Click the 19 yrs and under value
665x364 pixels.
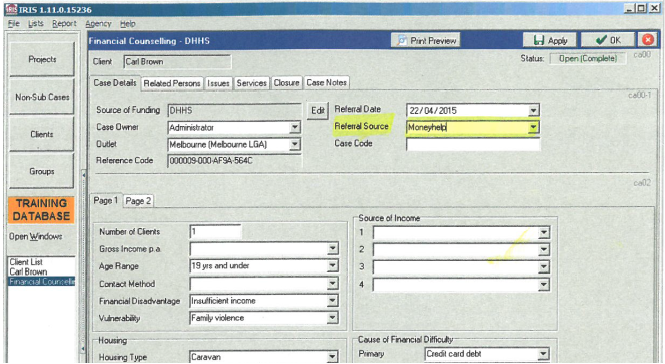coord(220,266)
